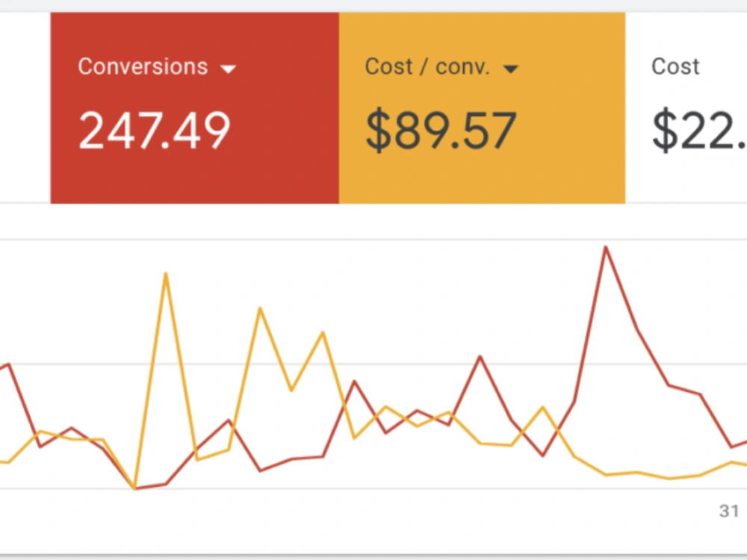Screen dimensions: 747x560
Task: Select the white Cost scorecard
Action: click(686, 108)
